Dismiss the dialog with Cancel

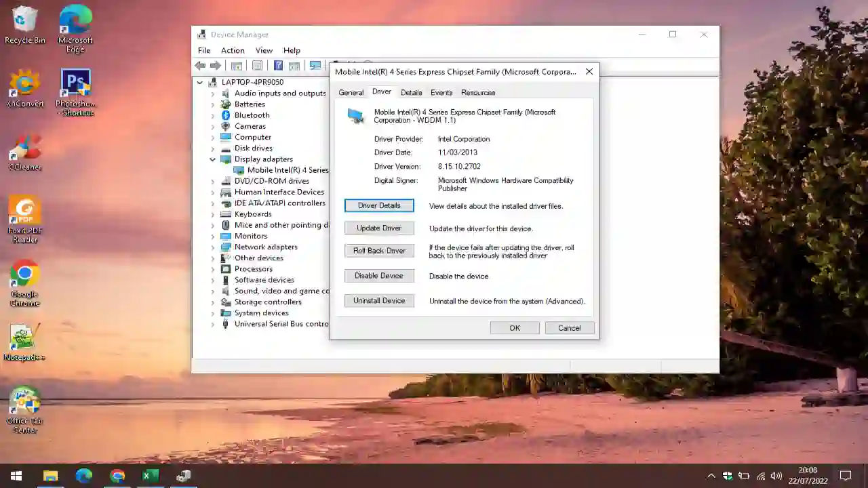(x=569, y=328)
